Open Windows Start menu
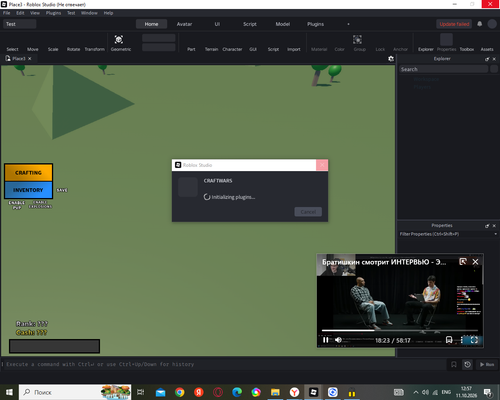The height and width of the screenshot is (400, 500). [9, 392]
